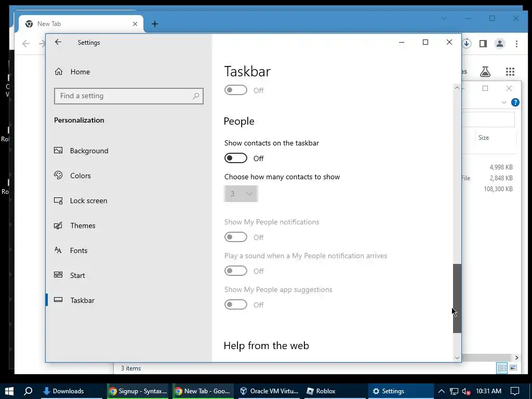The width and height of the screenshot is (532, 399).
Task: Click Chrome back navigation arrow
Action: coord(26,44)
